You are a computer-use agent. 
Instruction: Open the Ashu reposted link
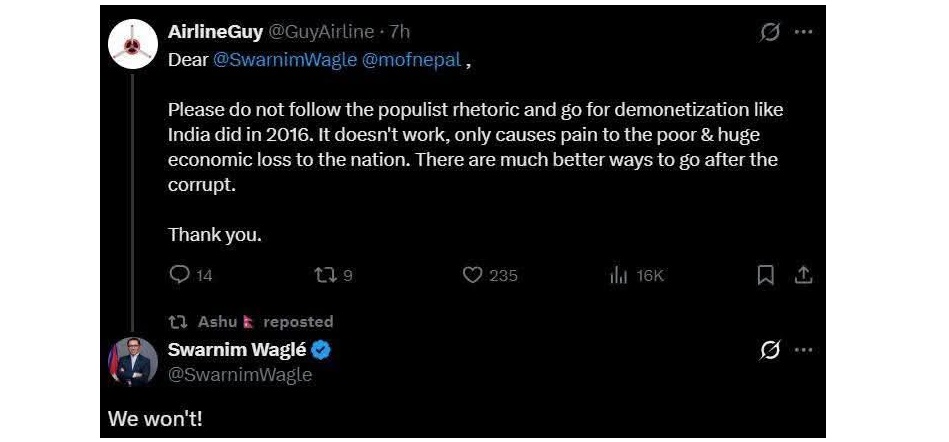click(217, 321)
